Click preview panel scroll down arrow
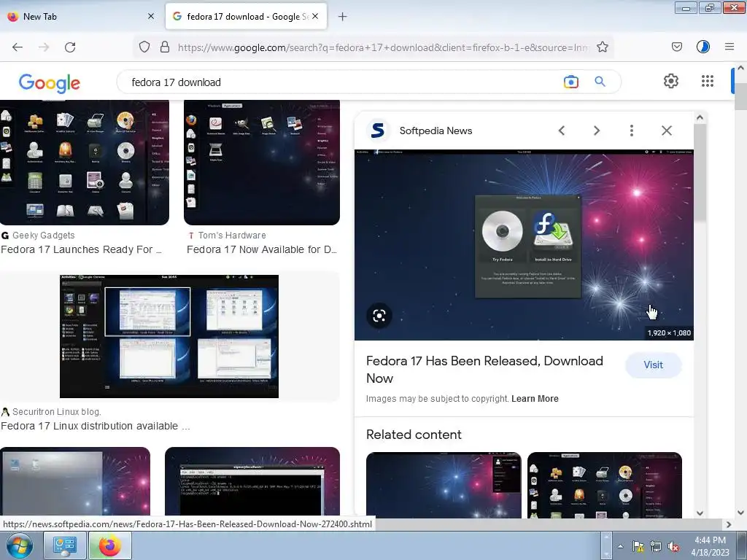 tap(700, 513)
